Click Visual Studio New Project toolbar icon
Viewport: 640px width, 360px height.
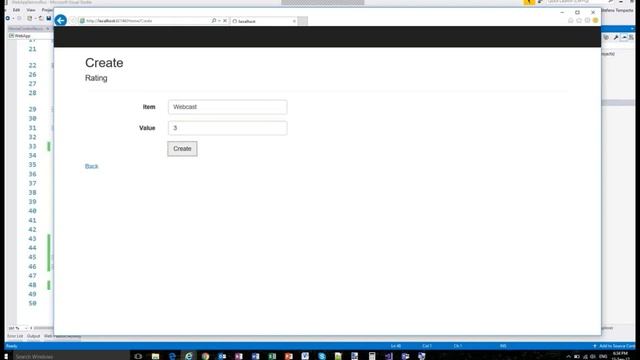pyautogui.click(x=30, y=18)
